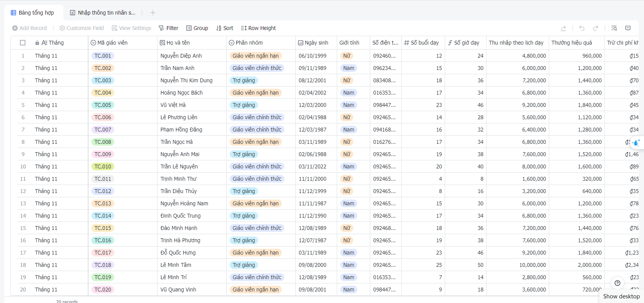Screen dimensions: 644x303
Task: Select the income cell 10,000,000
Action: 517,265
